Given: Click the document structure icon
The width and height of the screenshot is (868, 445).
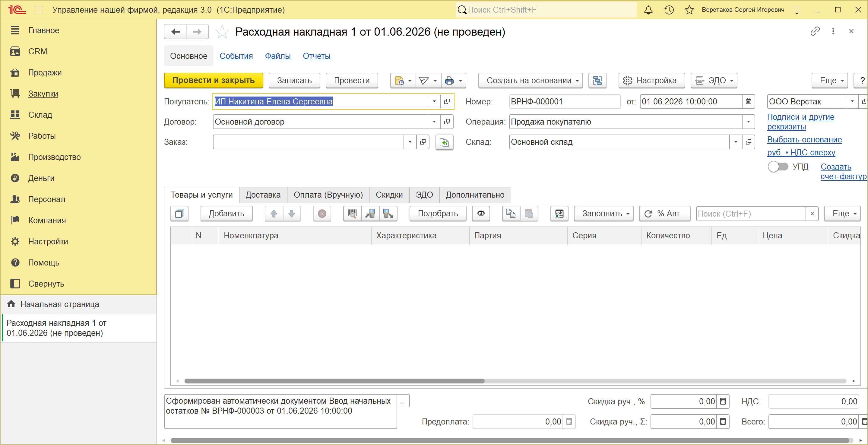Looking at the screenshot, I should [x=597, y=81].
